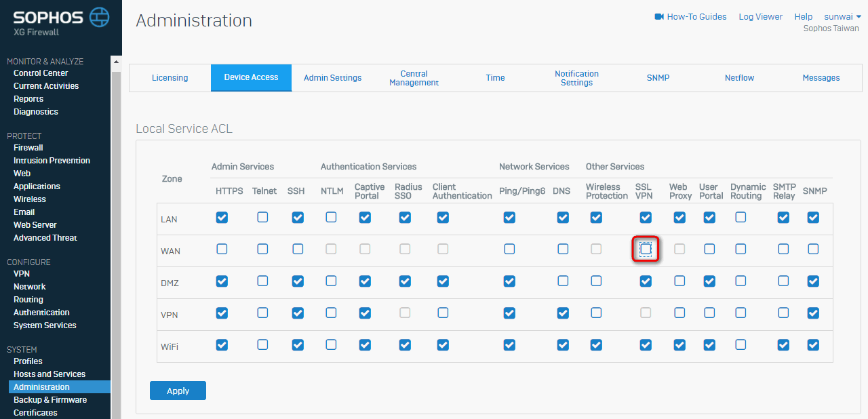Enable Telnet for the DMZ zone
Viewport: 868px width, 419px height.
pyautogui.click(x=262, y=281)
